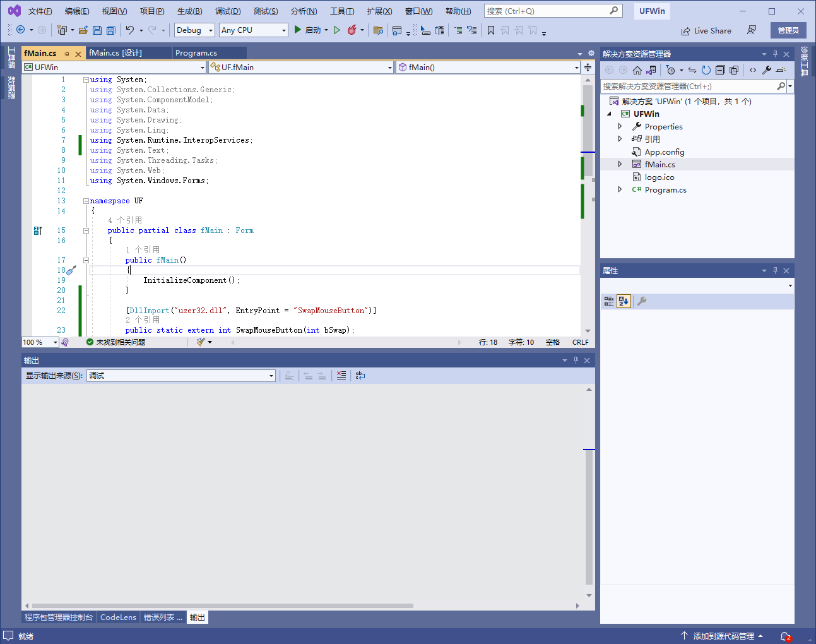Click the Start Without Debugging outline play icon
The width and height of the screenshot is (816, 644).
(337, 30)
